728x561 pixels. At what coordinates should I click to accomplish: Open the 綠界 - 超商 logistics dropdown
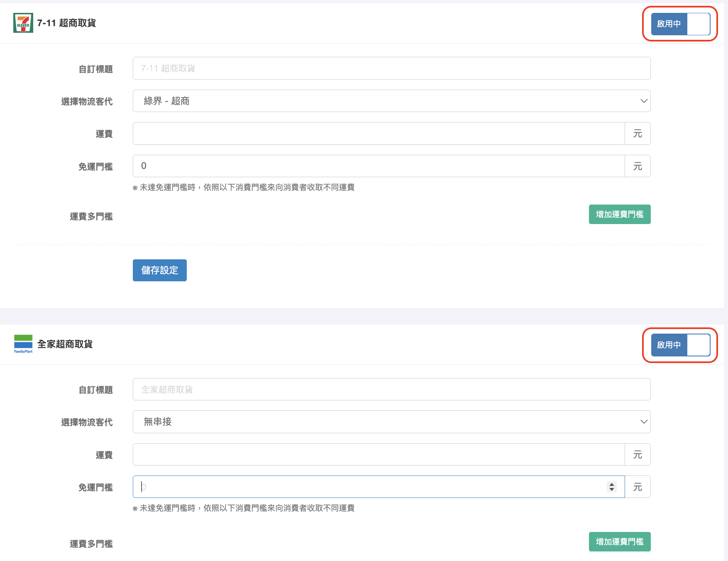pos(391,101)
